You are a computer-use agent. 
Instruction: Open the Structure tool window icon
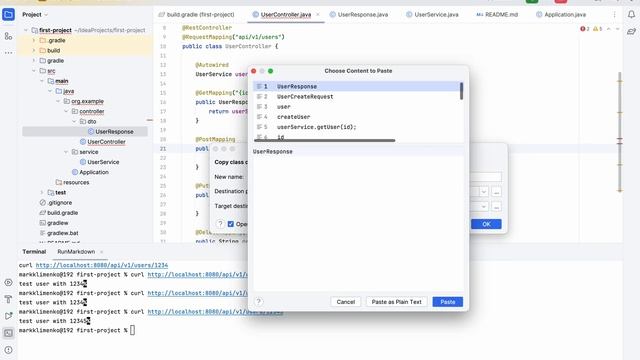click(8, 36)
